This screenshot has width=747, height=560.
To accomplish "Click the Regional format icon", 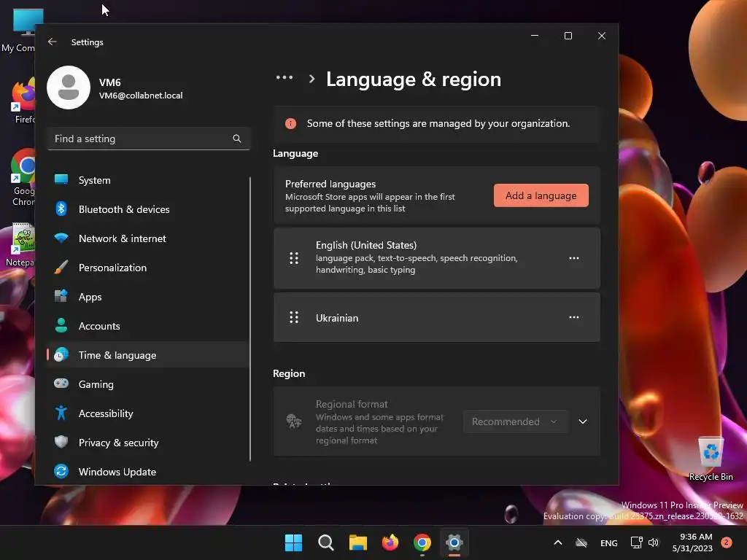I will click(294, 421).
